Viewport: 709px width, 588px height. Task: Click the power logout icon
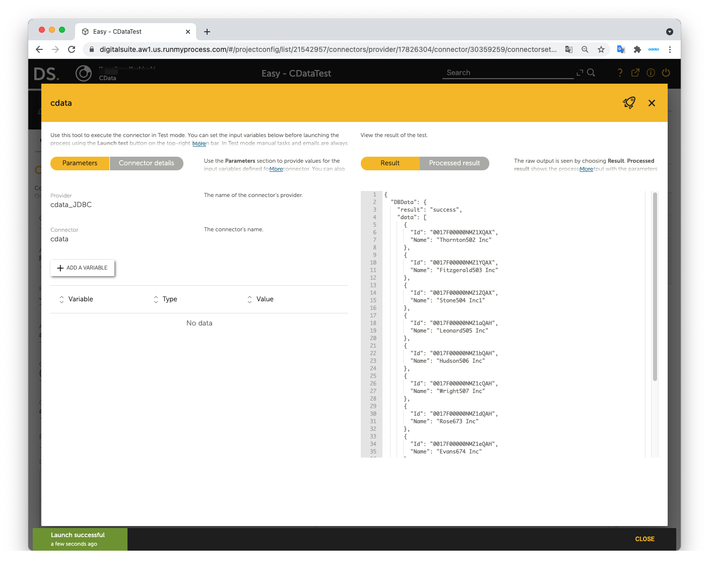666,73
